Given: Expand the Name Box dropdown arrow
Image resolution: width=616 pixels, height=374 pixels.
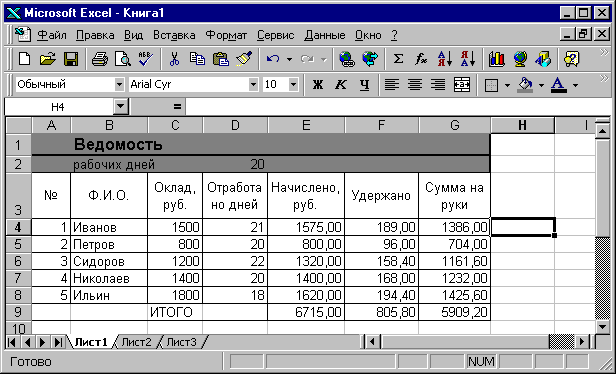Looking at the screenshot, I should pyautogui.click(x=121, y=106).
